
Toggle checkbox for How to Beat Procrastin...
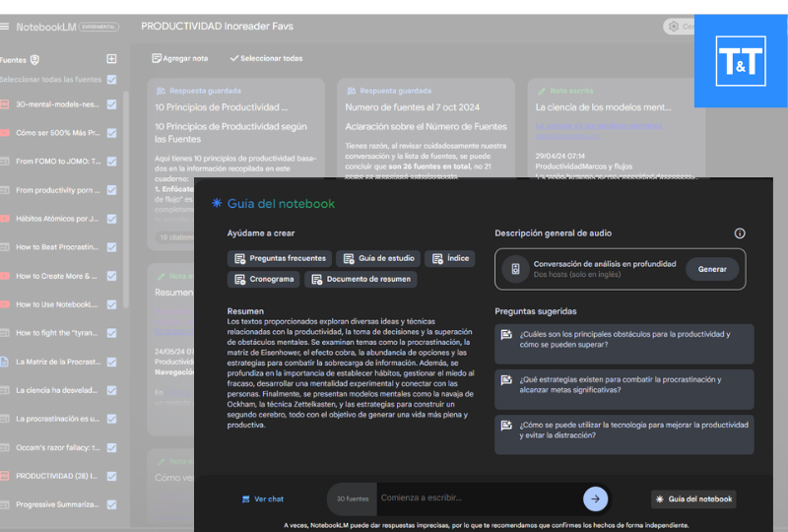(111, 247)
